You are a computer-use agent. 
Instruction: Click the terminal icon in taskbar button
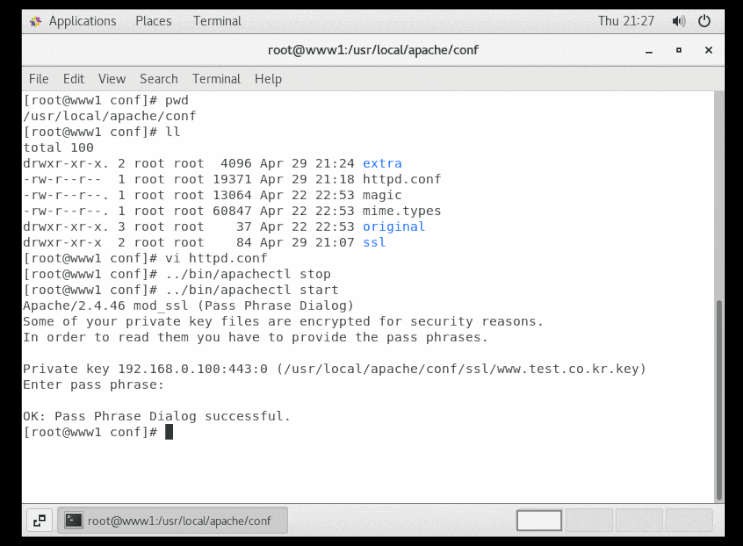[73, 520]
